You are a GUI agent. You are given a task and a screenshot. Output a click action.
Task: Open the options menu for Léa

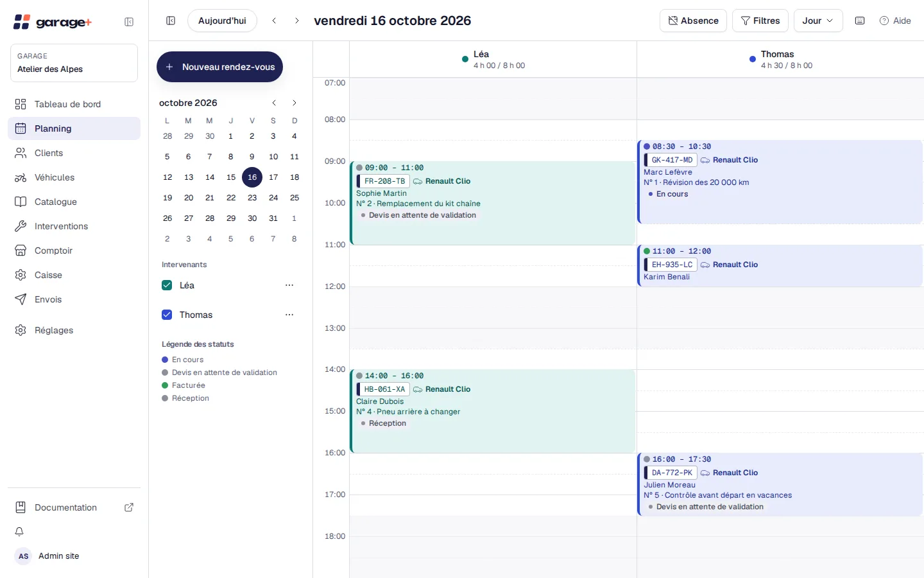click(289, 285)
